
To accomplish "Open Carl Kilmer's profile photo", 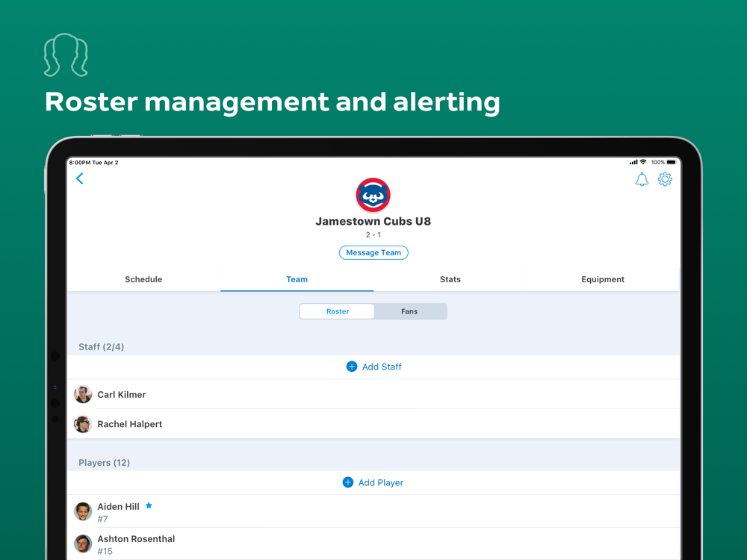I will coord(83,394).
